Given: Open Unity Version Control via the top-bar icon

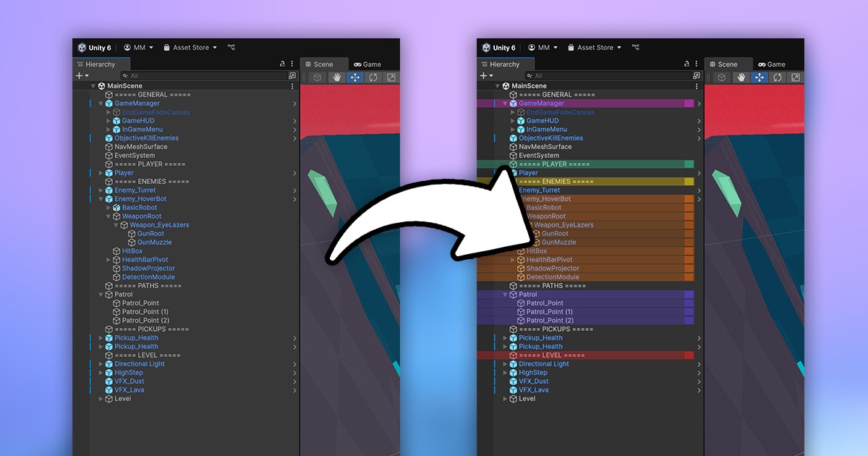Looking at the screenshot, I should coord(231,48).
